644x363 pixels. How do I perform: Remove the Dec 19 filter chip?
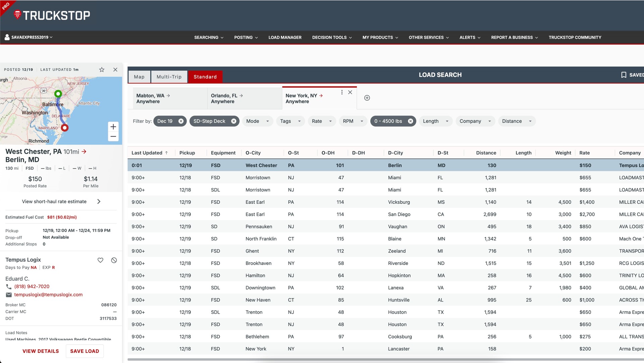(x=181, y=121)
